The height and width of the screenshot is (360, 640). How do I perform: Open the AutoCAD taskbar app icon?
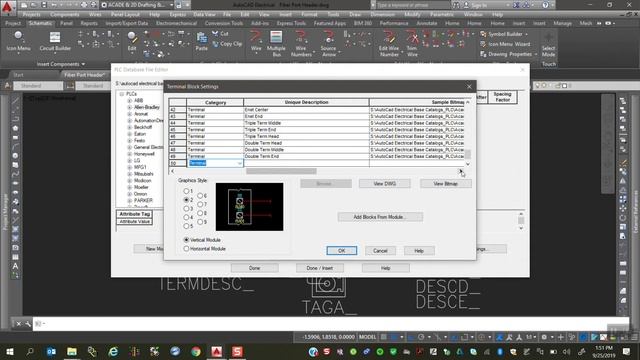pos(217,351)
